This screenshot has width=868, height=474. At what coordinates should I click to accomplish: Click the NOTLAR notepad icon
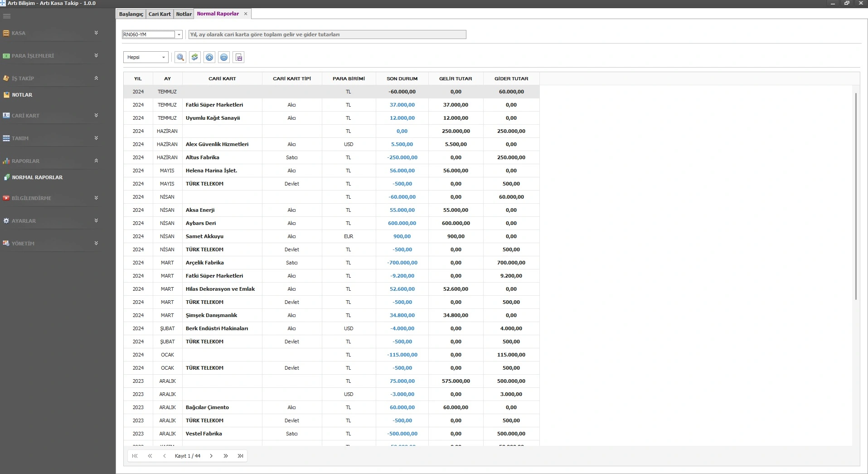(x=6, y=95)
